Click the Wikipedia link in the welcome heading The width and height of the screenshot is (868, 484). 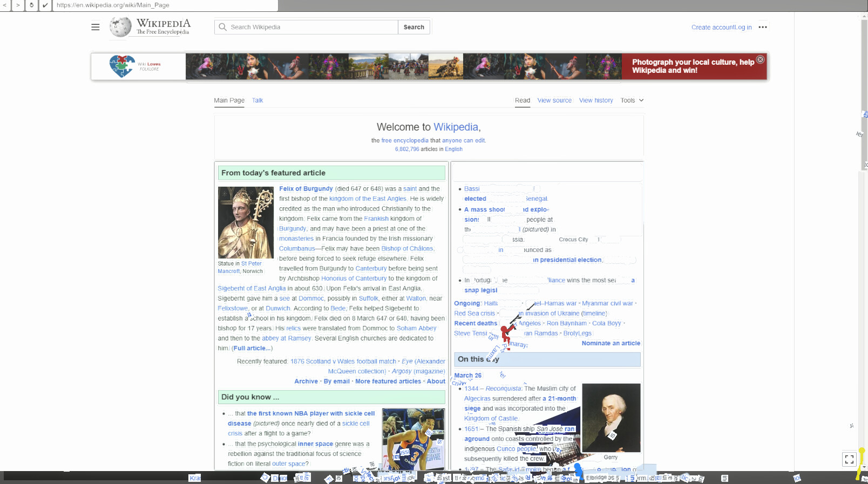pyautogui.click(x=456, y=127)
